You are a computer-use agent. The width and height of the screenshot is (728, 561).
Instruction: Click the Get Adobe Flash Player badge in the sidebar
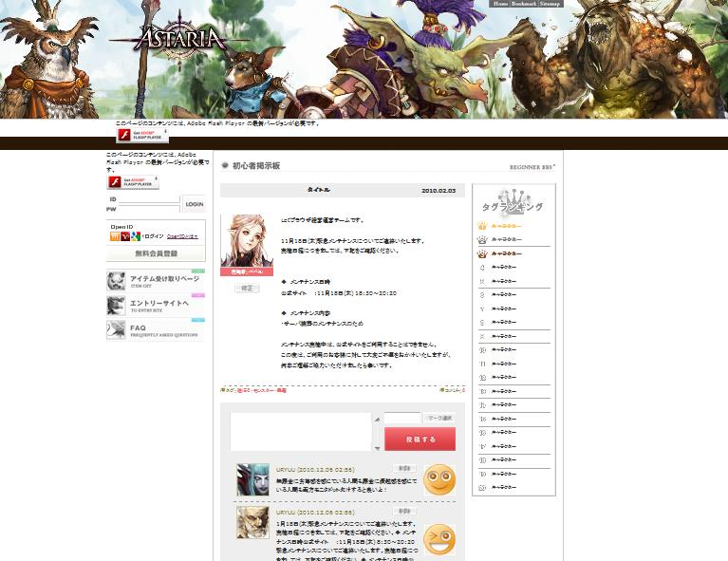(x=133, y=182)
